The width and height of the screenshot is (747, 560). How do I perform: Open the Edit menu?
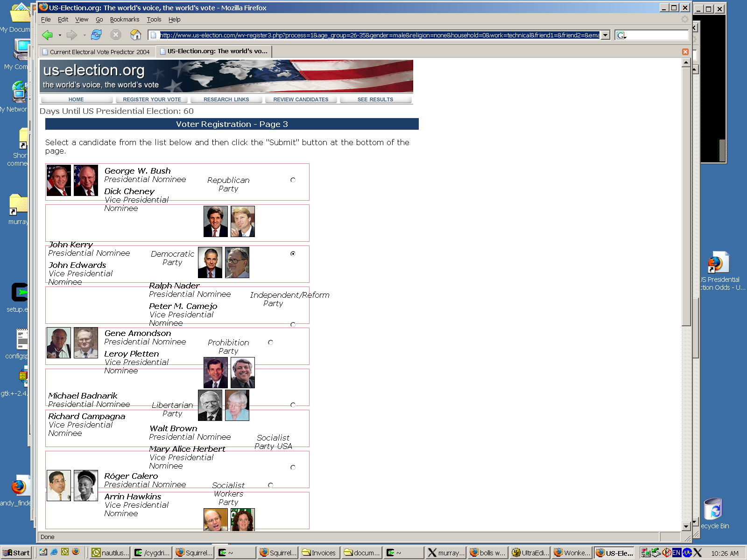click(x=63, y=19)
